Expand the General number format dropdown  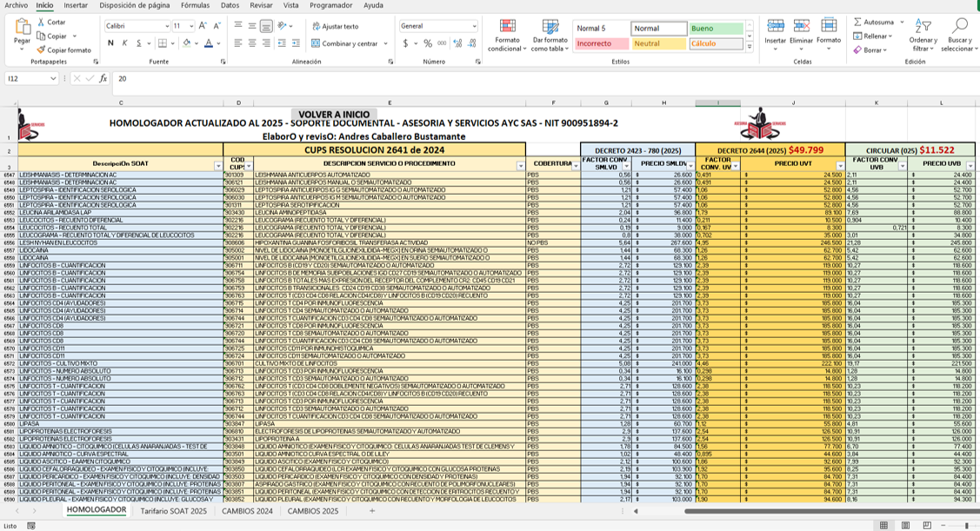click(474, 26)
